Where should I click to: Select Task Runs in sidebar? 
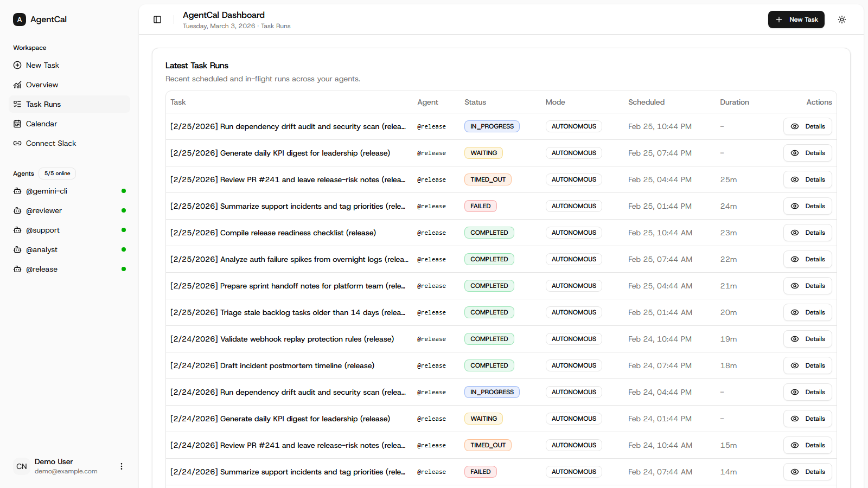tap(69, 104)
